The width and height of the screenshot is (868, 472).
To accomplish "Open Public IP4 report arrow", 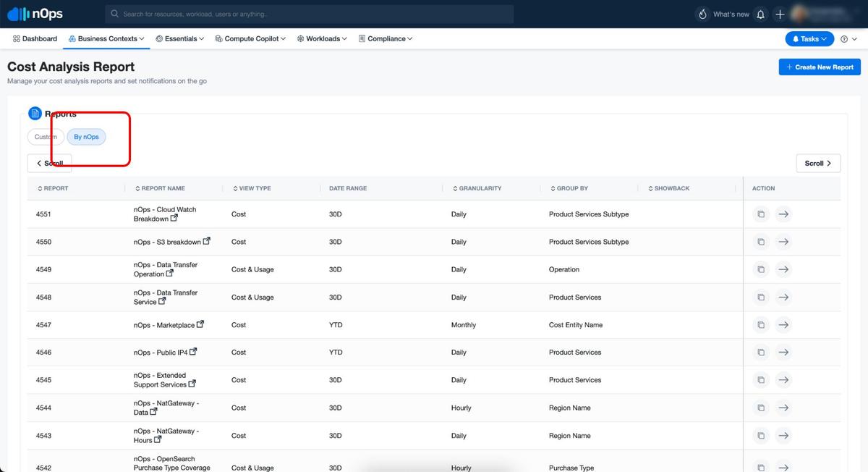I will coord(783,353).
